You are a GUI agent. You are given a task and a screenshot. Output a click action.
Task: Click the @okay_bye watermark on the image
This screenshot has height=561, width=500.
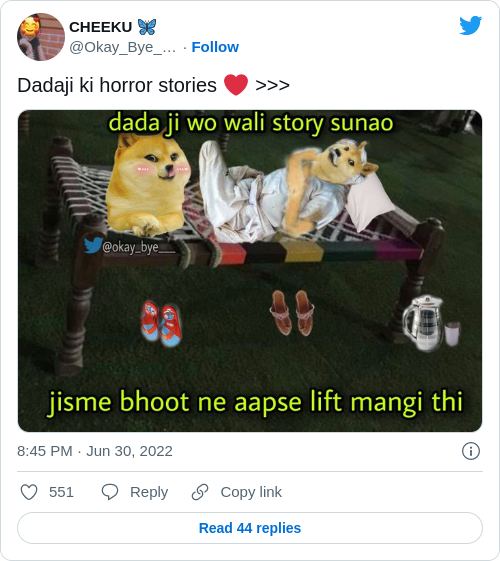[x=130, y=246]
